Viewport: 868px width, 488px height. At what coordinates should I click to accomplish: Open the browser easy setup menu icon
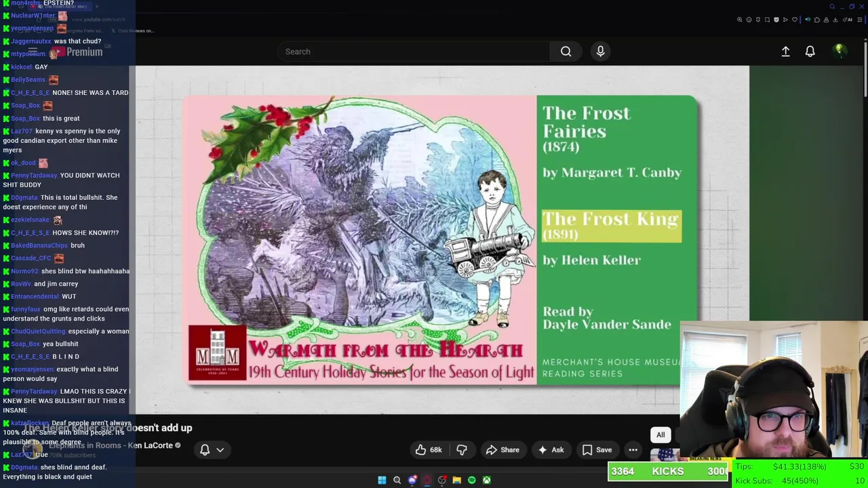coord(860,20)
